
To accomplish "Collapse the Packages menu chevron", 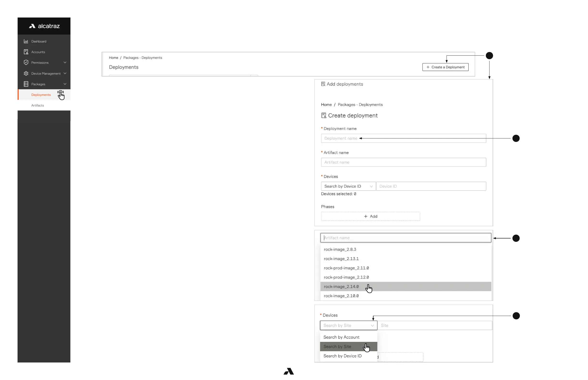I will (65, 84).
